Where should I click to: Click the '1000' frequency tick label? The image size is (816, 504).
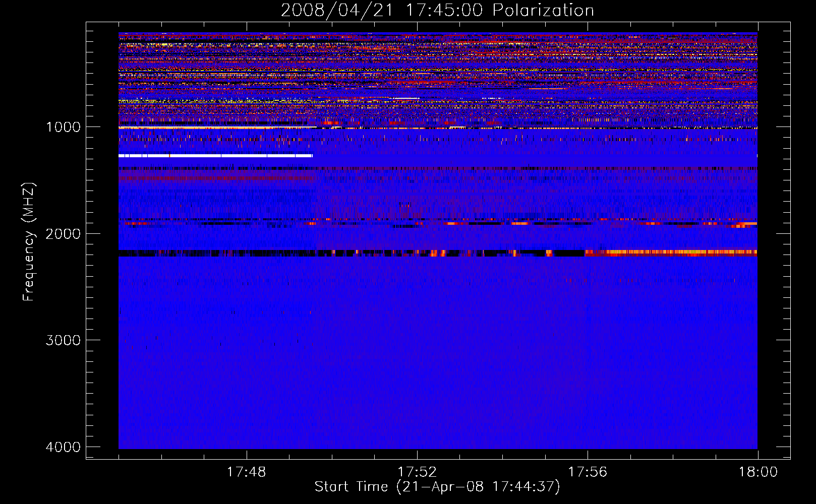[x=63, y=127]
